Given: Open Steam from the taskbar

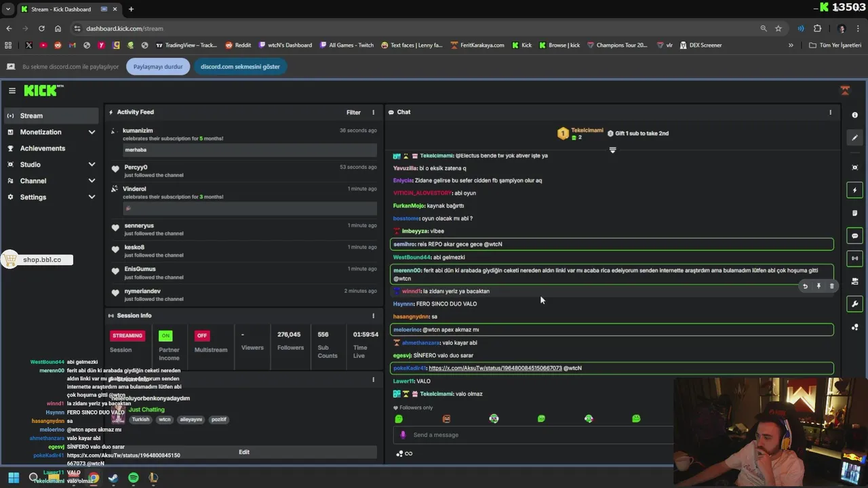Looking at the screenshot, I should [x=113, y=478].
